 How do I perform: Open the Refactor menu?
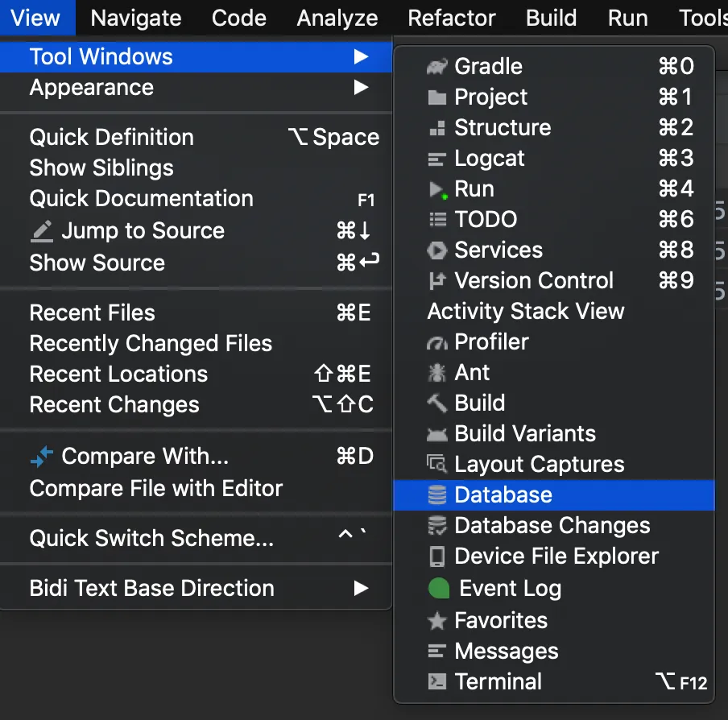pyautogui.click(x=452, y=18)
